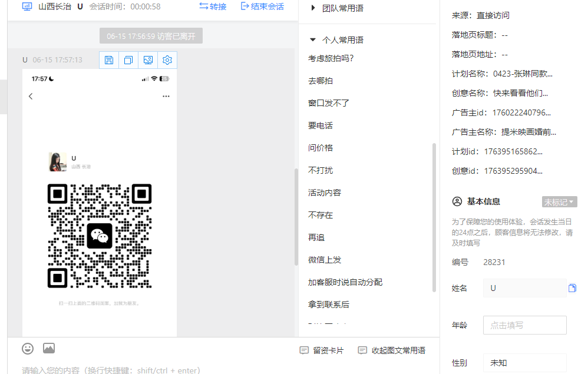Screen dimensions: 588x374
Task: Click the 转接 transfer button
Action: coord(213,6)
